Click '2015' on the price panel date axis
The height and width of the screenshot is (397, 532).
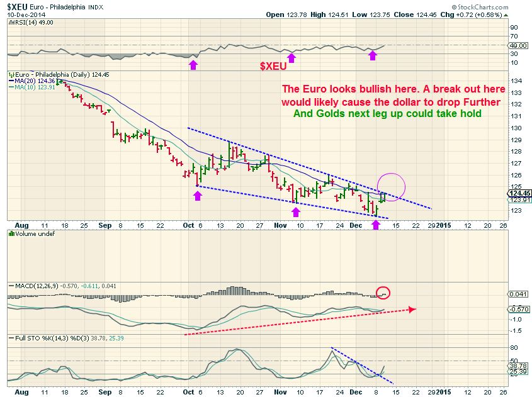(x=443, y=225)
